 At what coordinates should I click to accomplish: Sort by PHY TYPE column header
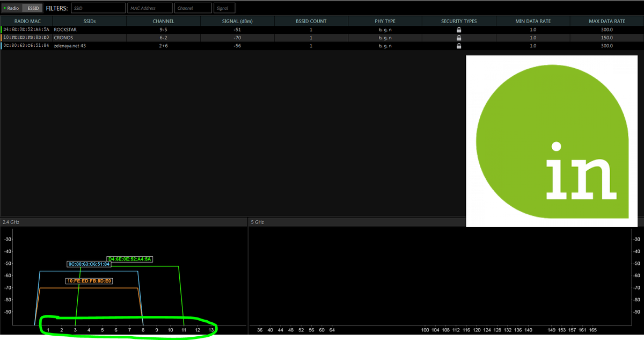[385, 21]
